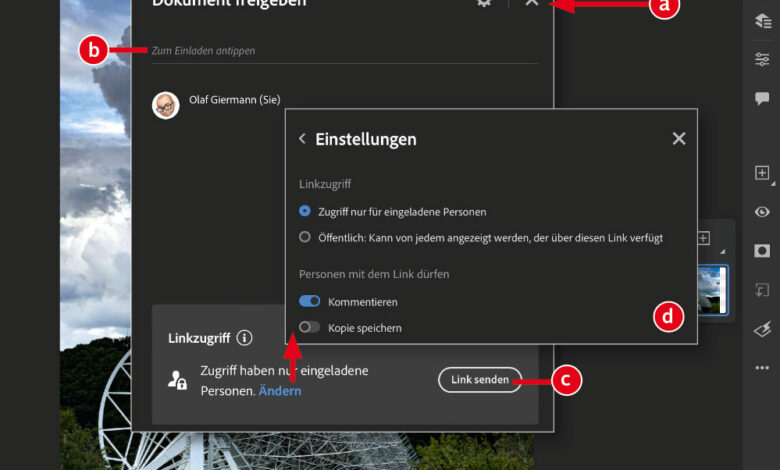Viewport: 780px width, 470px height.
Task: Toggle layer visibility eye icon
Action: [x=762, y=212]
